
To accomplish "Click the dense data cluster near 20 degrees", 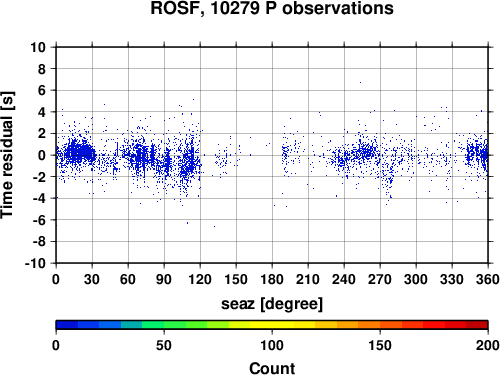I will click(80, 152).
